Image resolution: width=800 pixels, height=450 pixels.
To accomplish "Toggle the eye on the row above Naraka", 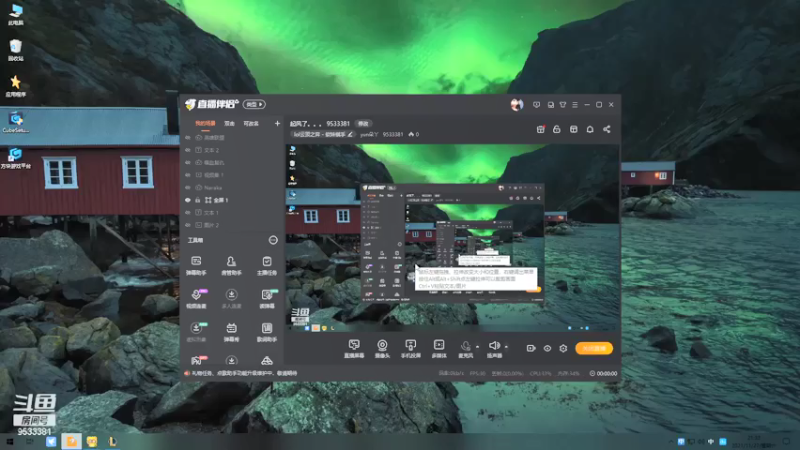I will point(188,175).
